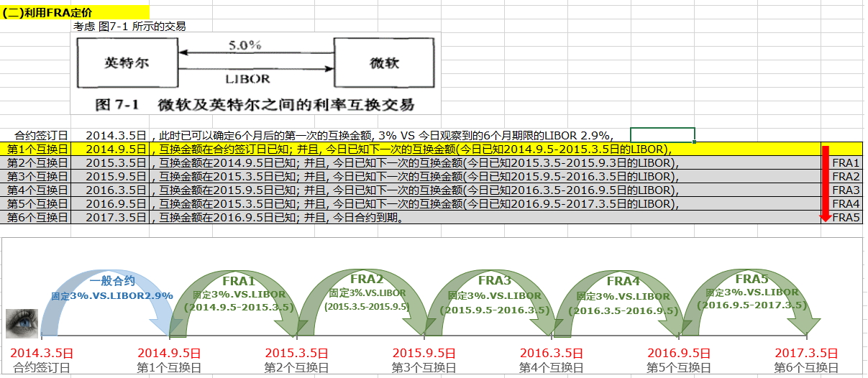Click the red timeline date '2015.9.5日'

[x=424, y=354]
